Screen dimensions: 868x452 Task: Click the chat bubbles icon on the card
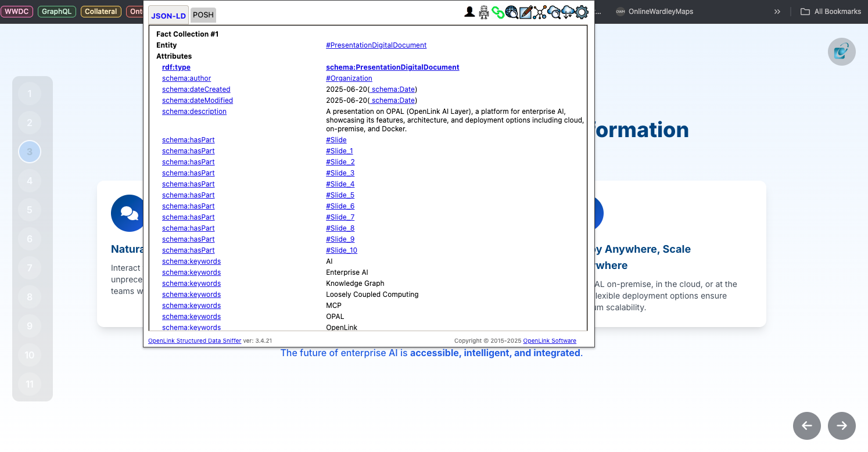tap(128, 213)
